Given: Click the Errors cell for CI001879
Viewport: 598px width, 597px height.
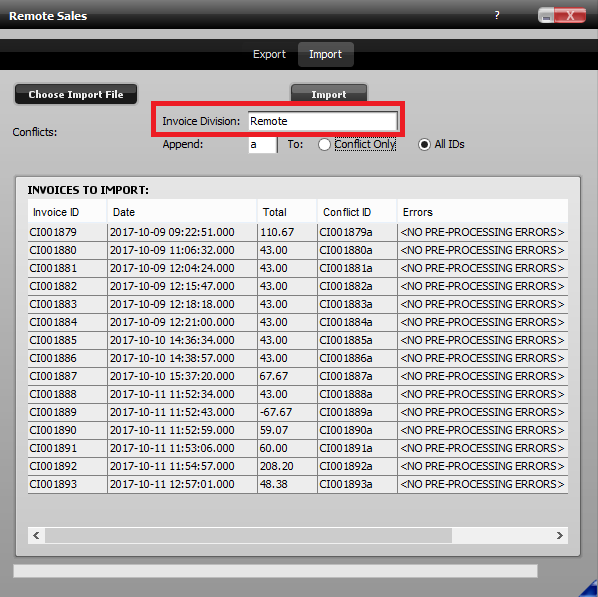Looking at the screenshot, I should coord(482,232).
